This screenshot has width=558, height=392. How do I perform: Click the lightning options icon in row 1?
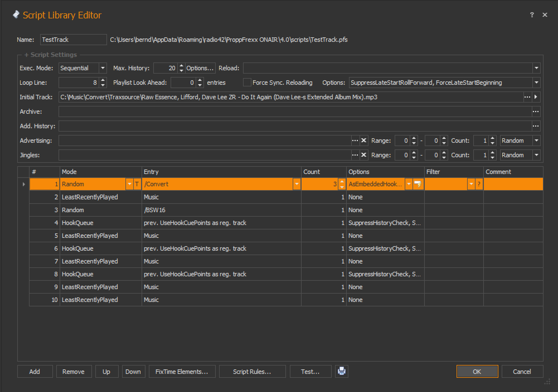click(418, 184)
